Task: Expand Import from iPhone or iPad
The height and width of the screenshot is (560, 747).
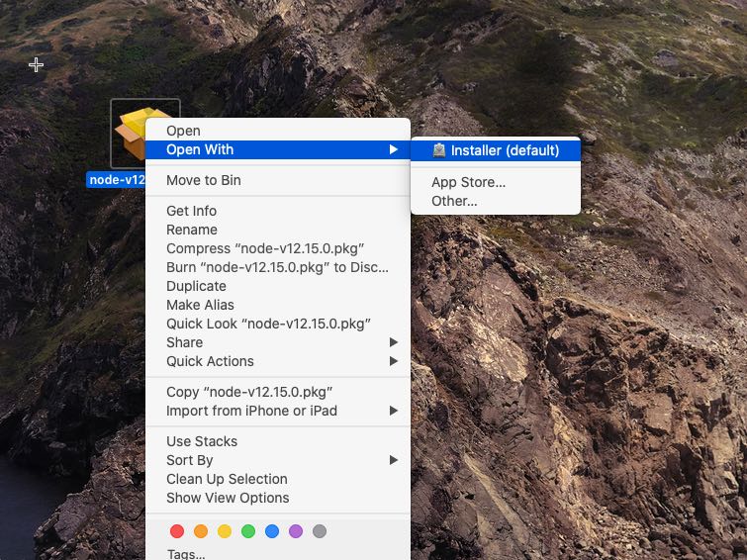Action: 278,411
